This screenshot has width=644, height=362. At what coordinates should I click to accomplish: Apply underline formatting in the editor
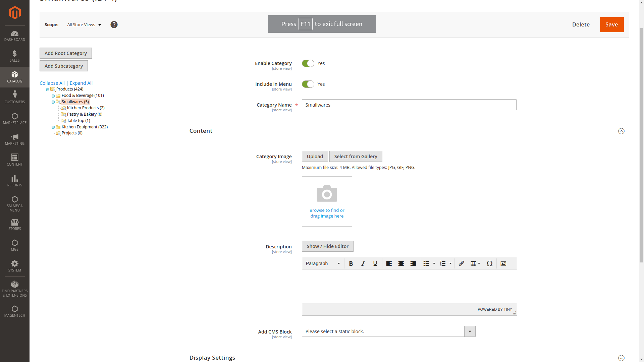point(375,263)
